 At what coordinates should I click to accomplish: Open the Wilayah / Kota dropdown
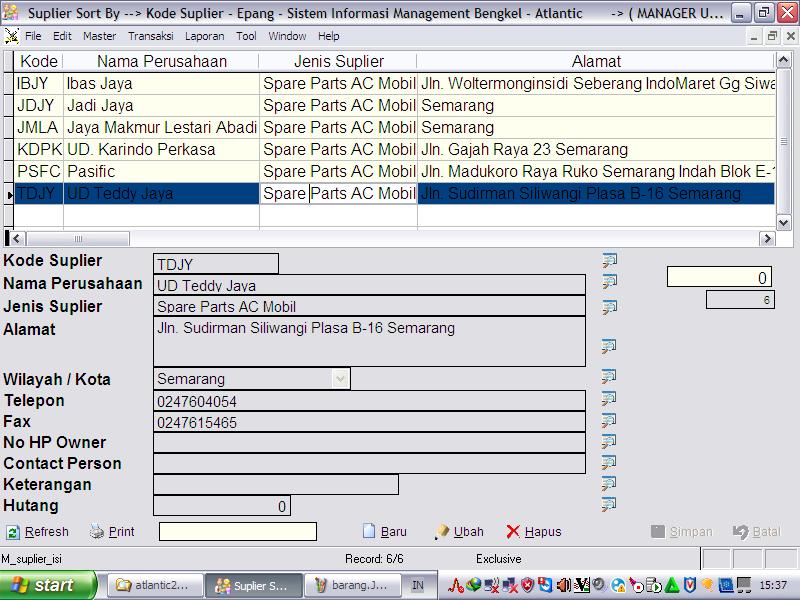tap(340, 379)
